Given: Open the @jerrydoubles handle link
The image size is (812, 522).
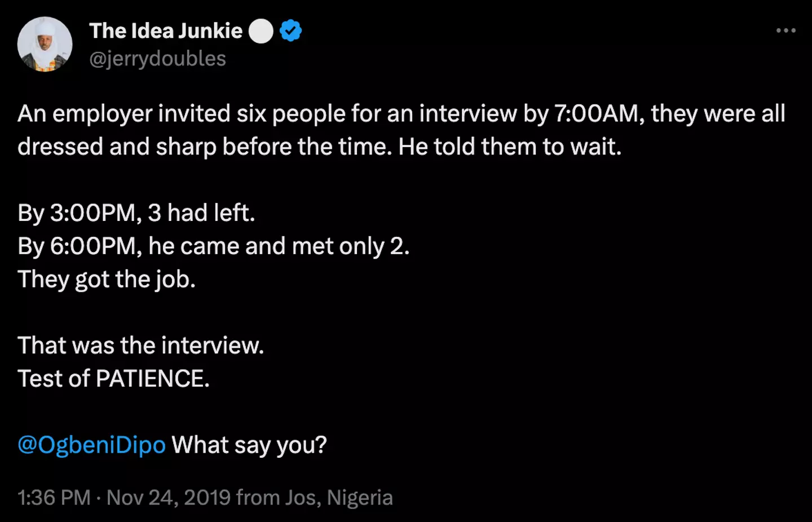Looking at the screenshot, I should (x=158, y=59).
